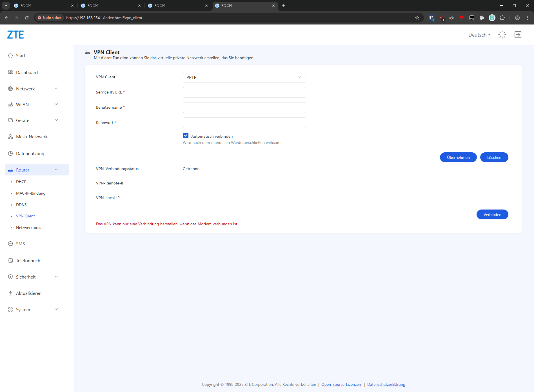Click the Netzwerk globe icon
The width and height of the screenshot is (534, 392).
[10, 89]
